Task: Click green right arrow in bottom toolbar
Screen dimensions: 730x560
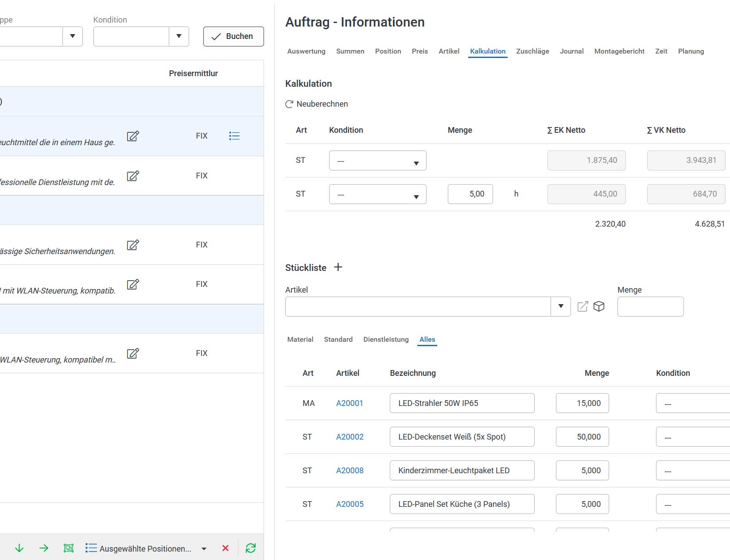Action: [x=44, y=548]
